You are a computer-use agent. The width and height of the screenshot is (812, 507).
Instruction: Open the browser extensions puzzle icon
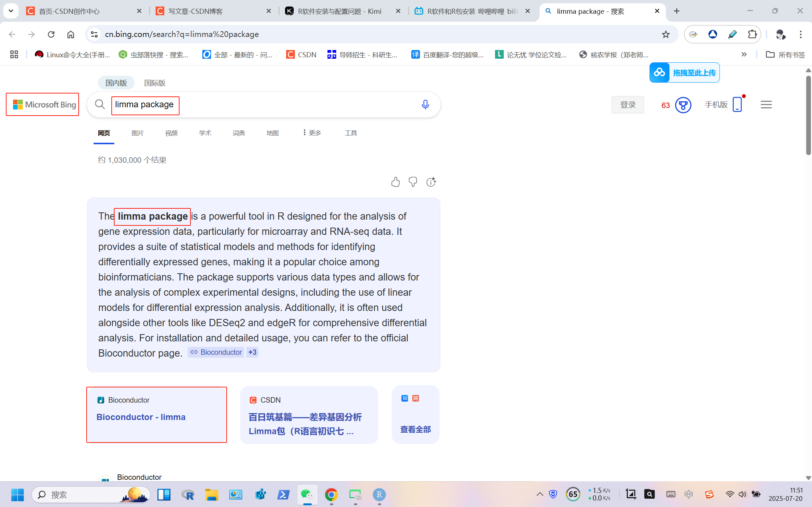tap(752, 34)
